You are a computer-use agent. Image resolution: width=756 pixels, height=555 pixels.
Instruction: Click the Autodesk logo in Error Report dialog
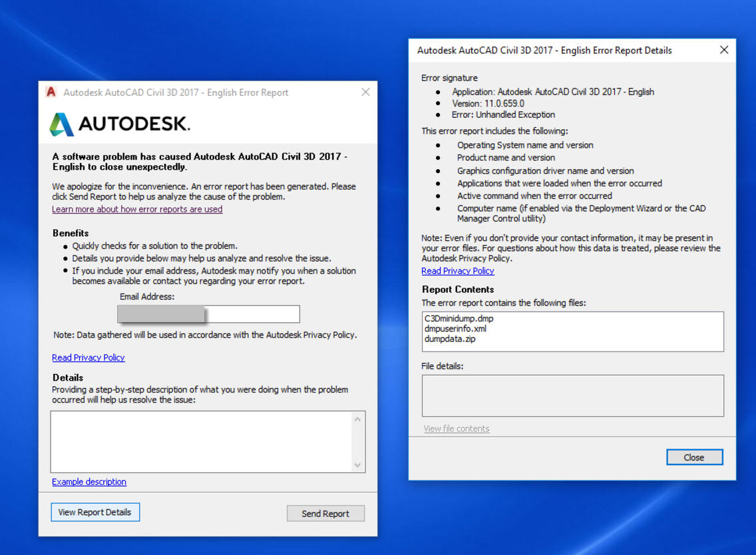(120, 124)
